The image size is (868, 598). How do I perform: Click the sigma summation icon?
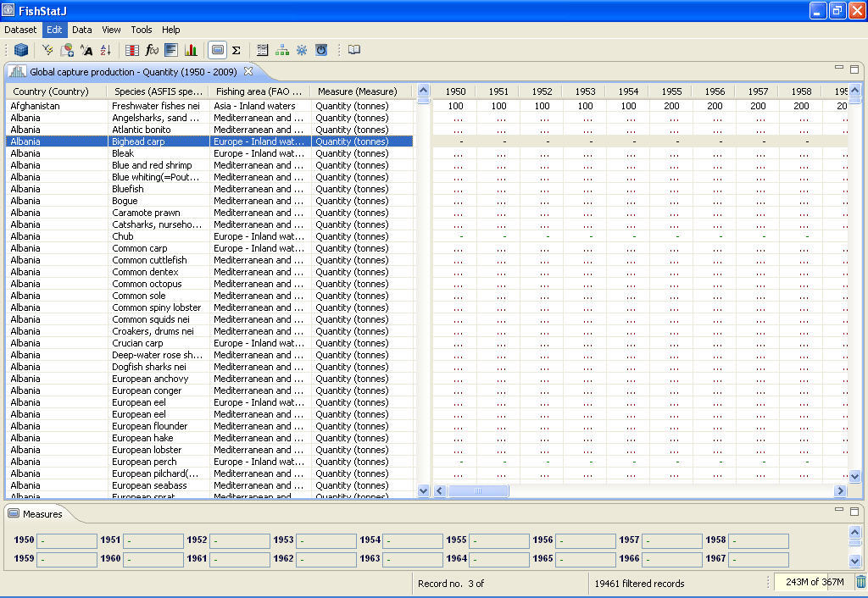point(235,49)
